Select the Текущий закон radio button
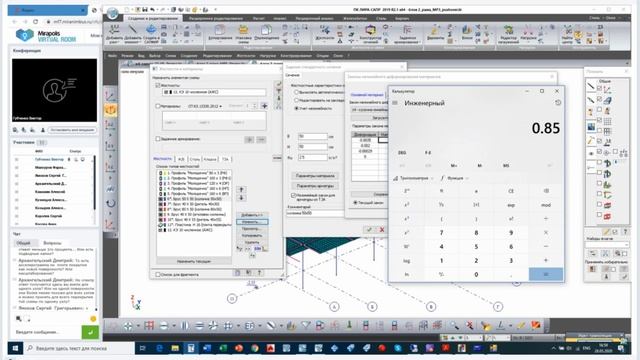This screenshot has width=640, height=360. (355, 202)
